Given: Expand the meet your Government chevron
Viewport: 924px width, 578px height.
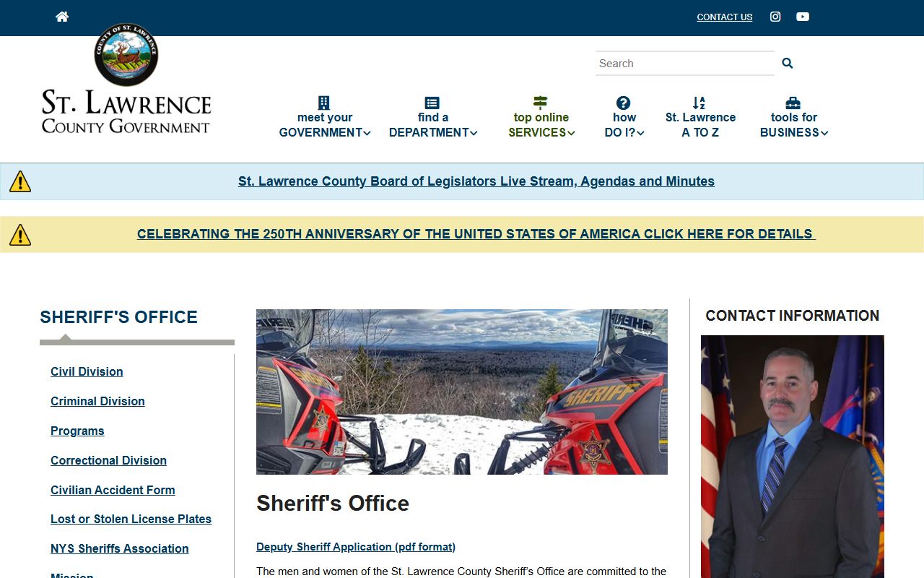Looking at the screenshot, I should 367,133.
